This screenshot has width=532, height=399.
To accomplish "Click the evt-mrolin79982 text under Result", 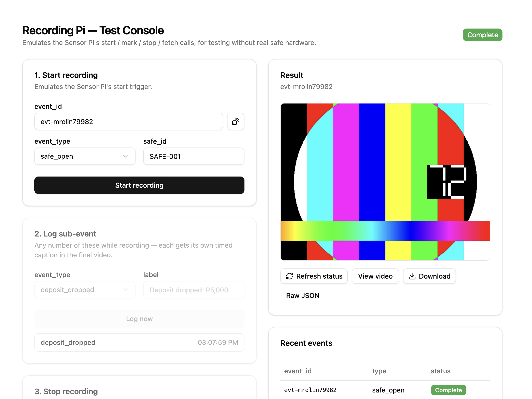I will click(306, 87).
